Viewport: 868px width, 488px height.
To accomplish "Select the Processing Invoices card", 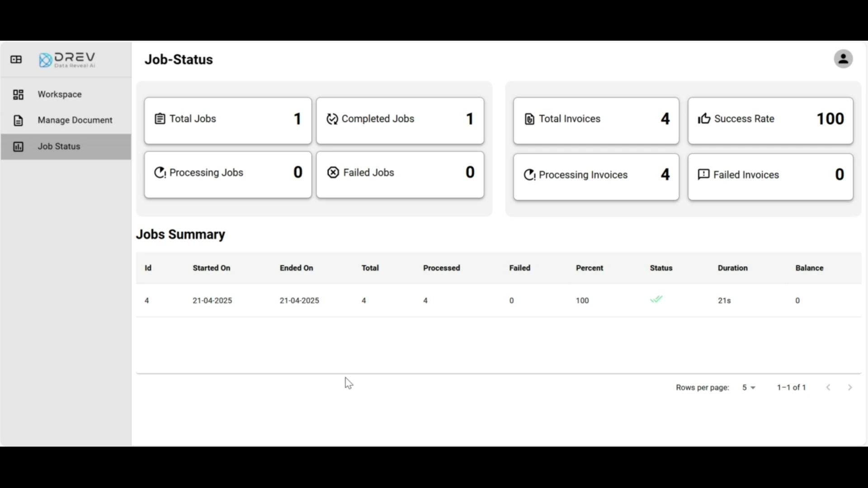I will (x=596, y=177).
